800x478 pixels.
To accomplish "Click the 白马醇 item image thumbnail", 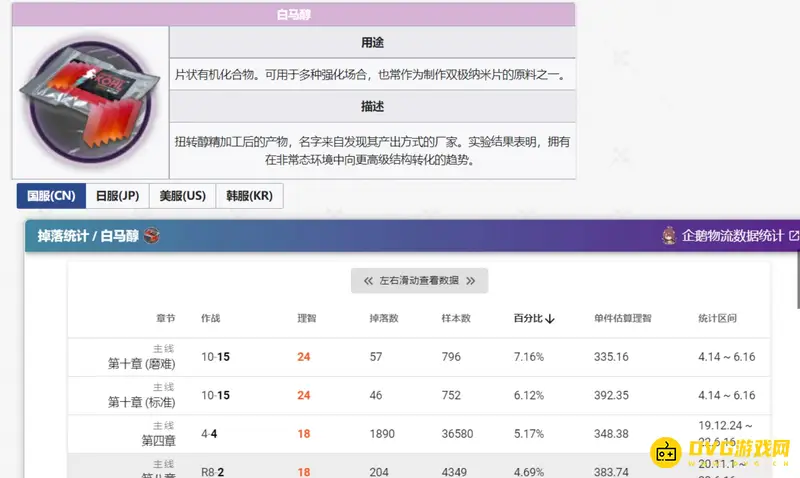I will 90,102.
